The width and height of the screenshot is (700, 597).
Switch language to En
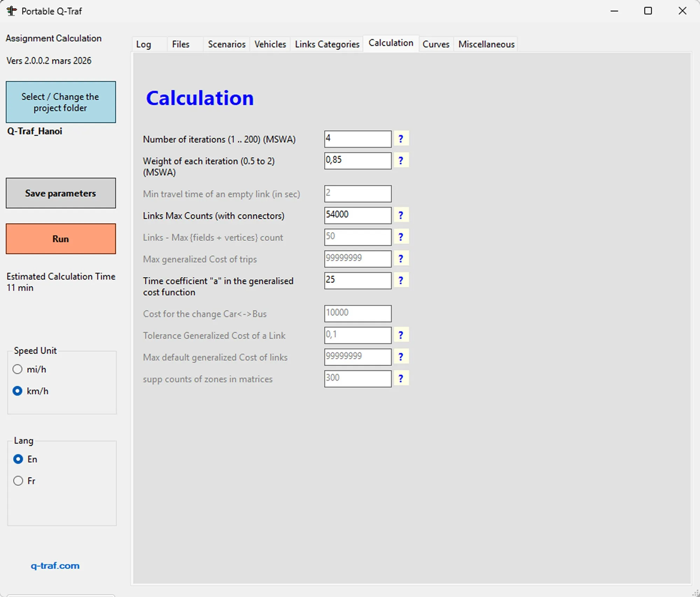coord(18,459)
